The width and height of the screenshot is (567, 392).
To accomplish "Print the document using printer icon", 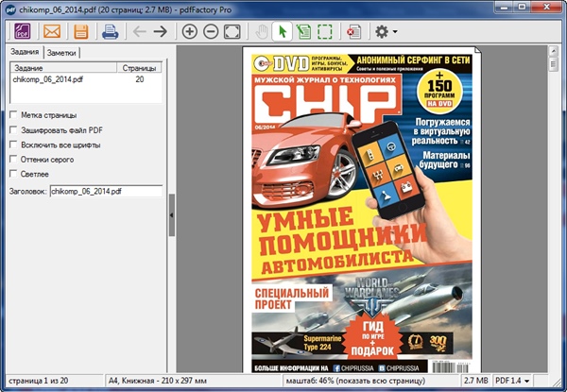I will point(110,31).
